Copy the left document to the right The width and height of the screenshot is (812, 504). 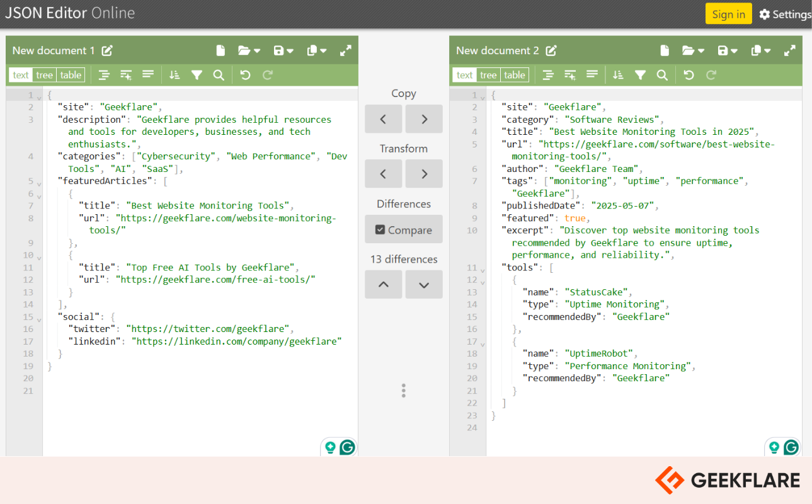(x=424, y=118)
